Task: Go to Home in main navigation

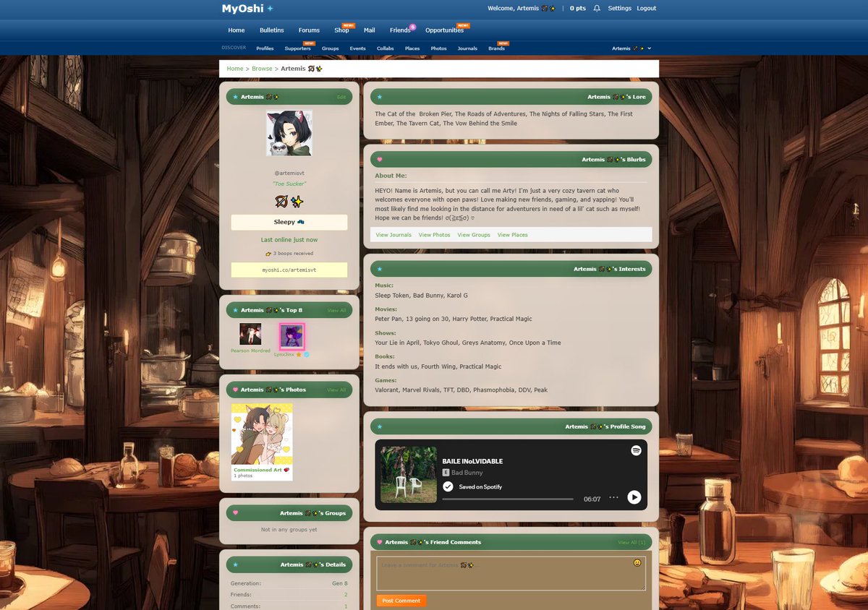Action: (x=237, y=30)
